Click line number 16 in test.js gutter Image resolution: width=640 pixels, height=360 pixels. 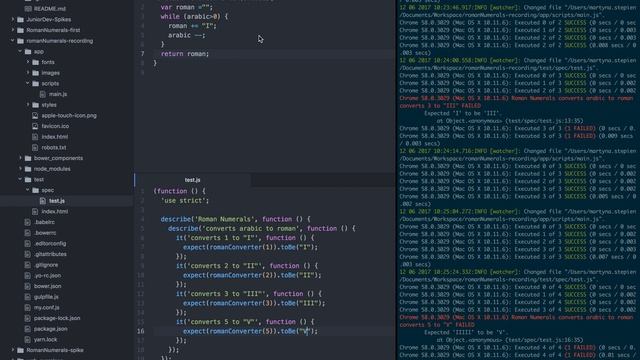point(141,331)
